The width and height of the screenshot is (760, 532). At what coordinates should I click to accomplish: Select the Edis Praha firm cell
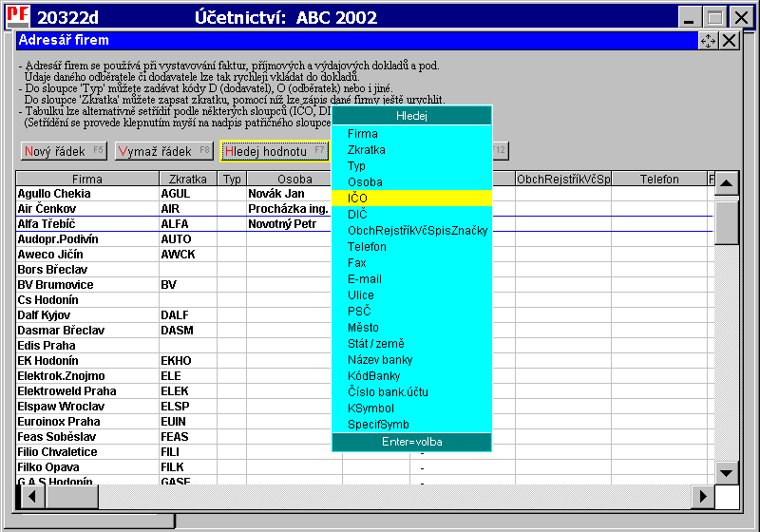click(x=87, y=346)
